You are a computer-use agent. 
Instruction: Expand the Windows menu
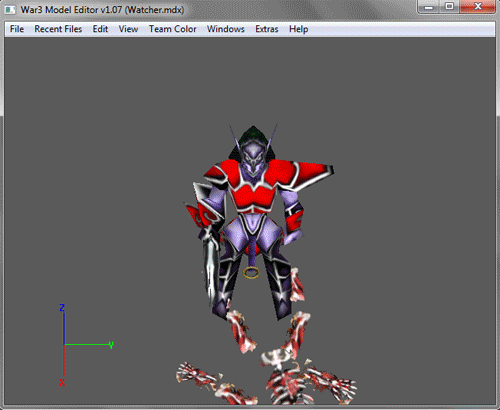point(226,29)
